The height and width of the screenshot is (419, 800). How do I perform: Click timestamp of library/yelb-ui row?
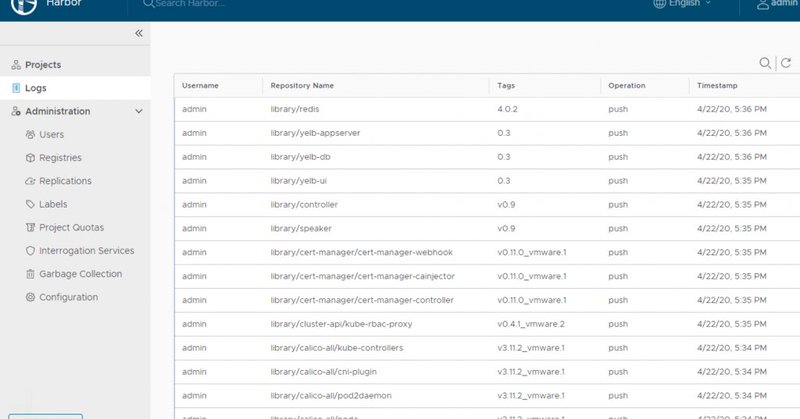coord(732,181)
